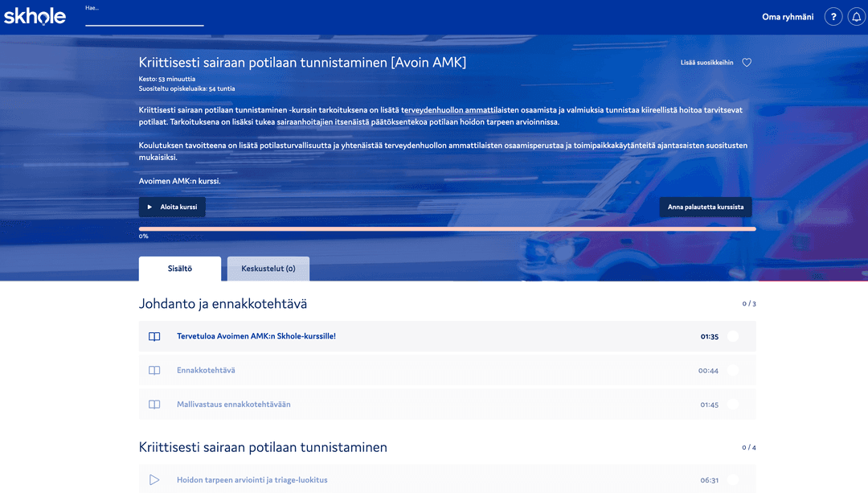
Task: Open help via the question mark icon
Action: click(x=833, y=16)
